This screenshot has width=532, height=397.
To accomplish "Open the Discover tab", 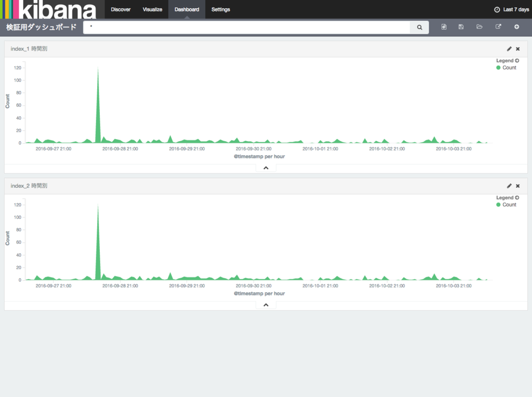I will coord(121,9).
